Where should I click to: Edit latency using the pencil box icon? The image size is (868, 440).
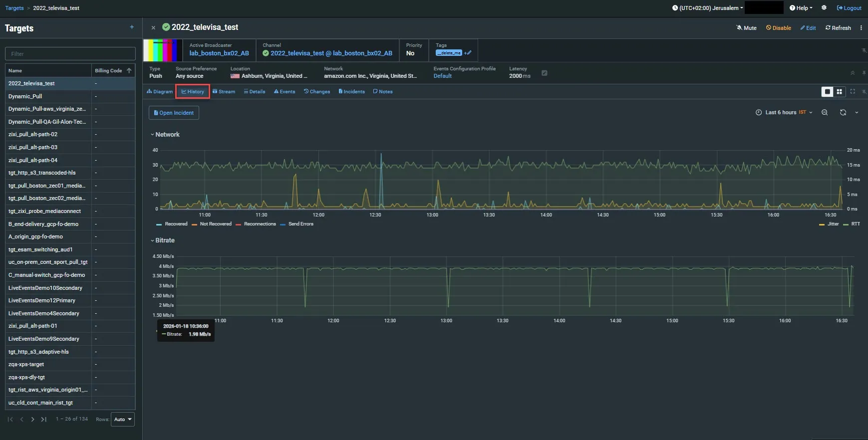pyautogui.click(x=545, y=73)
